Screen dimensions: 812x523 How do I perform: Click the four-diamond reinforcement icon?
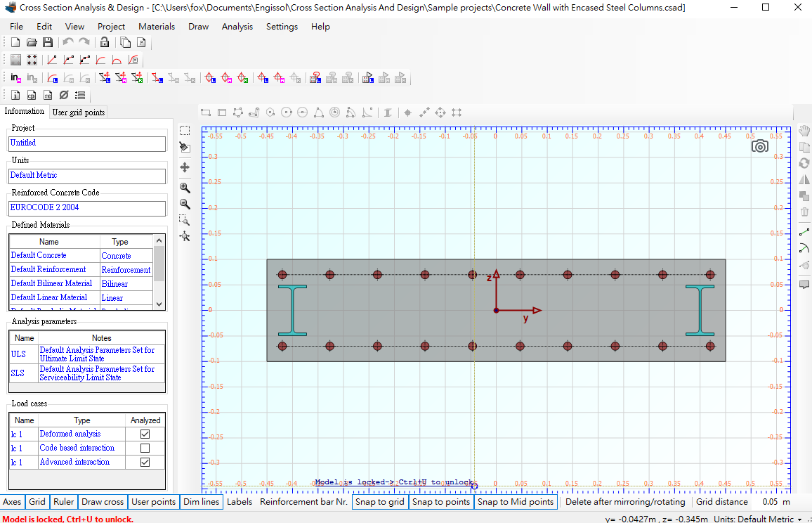32,60
